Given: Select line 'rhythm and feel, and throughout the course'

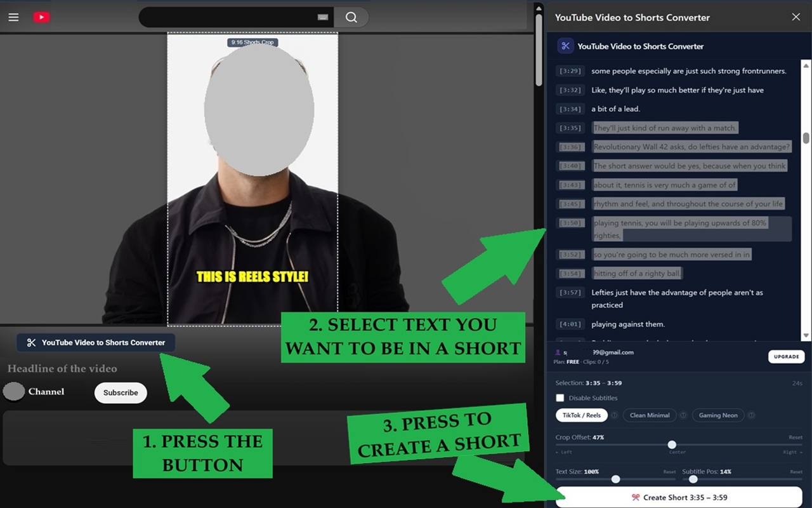Looking at the screenshot, I should 688,204.
